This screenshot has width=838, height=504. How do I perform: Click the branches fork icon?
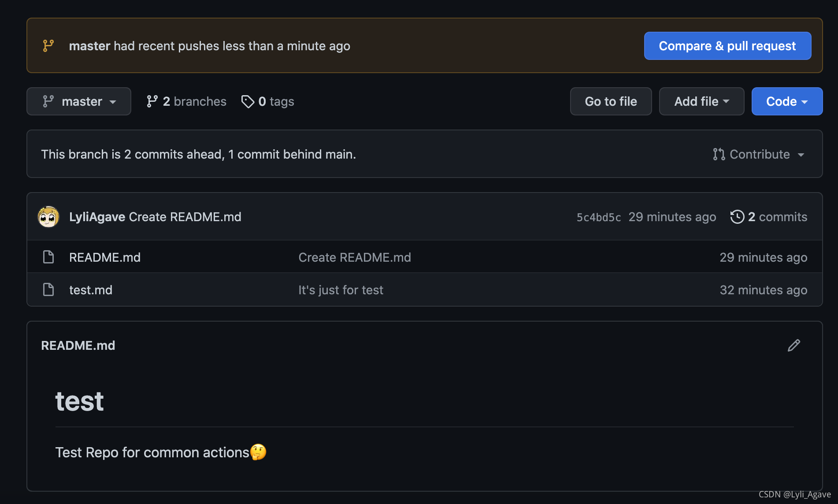click(152, 101)
